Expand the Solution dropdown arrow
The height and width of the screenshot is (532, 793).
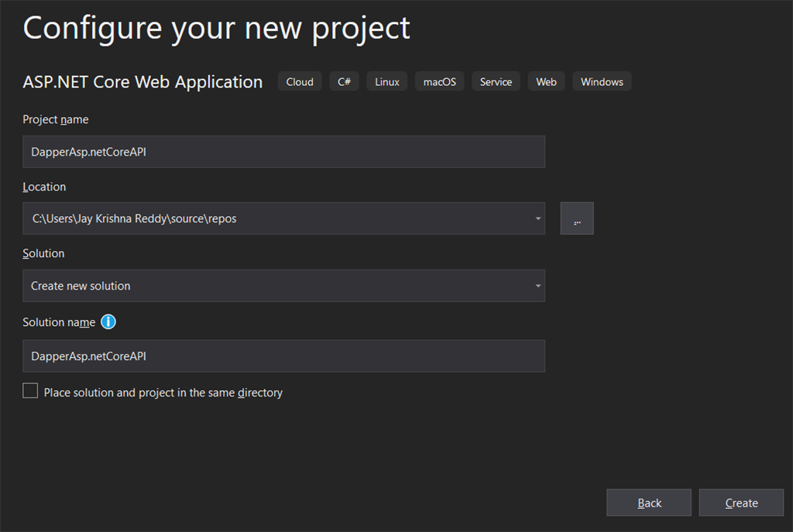point(538,286)
